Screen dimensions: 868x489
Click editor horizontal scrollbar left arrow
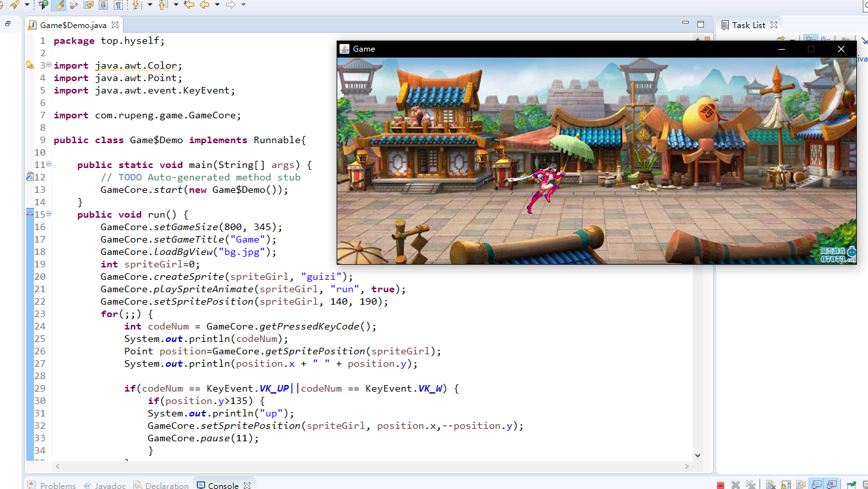tap(58, 467)
